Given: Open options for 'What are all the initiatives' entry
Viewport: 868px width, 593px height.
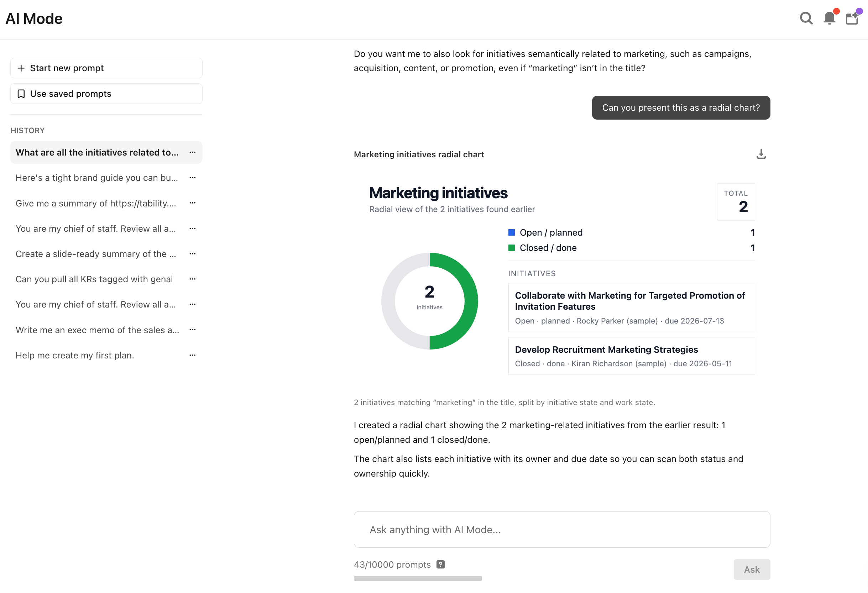Looking at the screenshot, I should 192,152.
